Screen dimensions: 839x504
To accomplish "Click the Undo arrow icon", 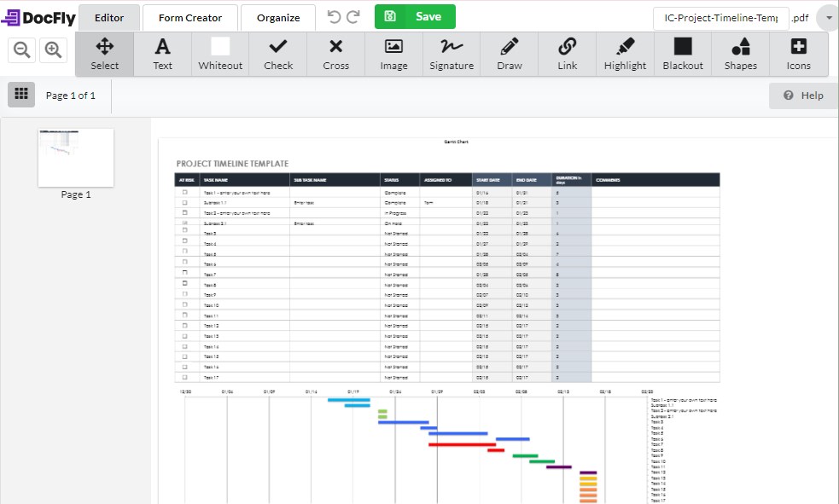I will [333, 15].
